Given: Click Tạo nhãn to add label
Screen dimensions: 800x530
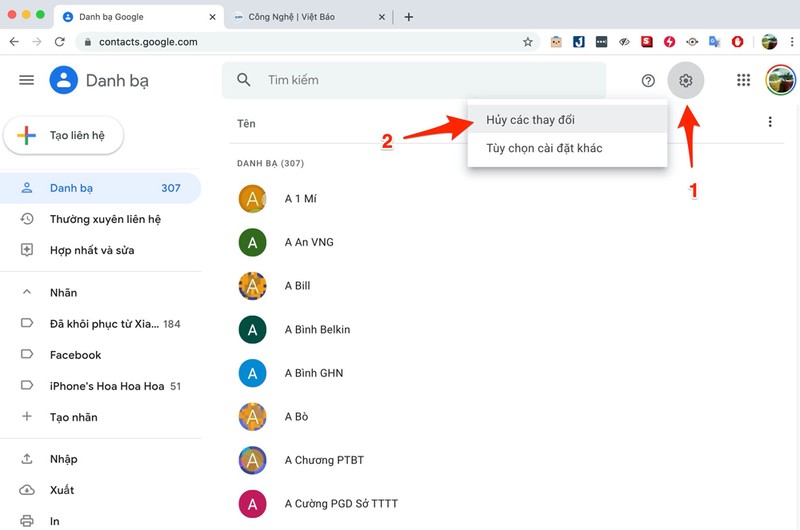Looking at the screenshot, I should tap(74, 417).
